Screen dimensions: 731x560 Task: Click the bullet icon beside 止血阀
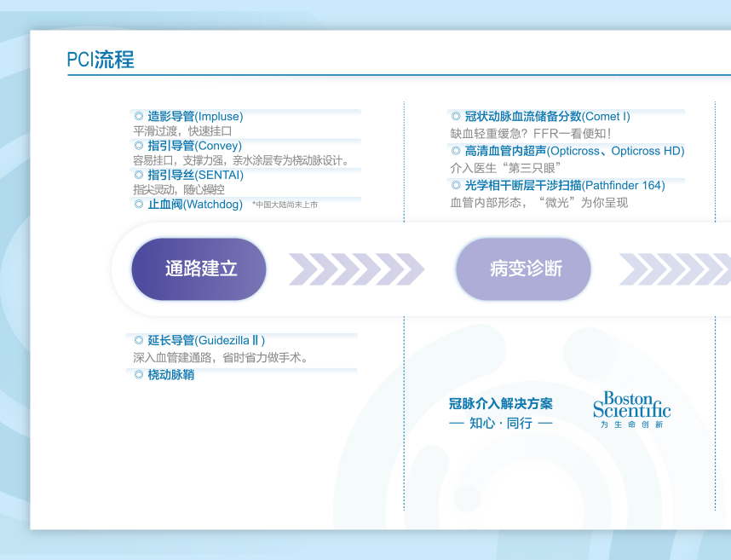[139, 205]
